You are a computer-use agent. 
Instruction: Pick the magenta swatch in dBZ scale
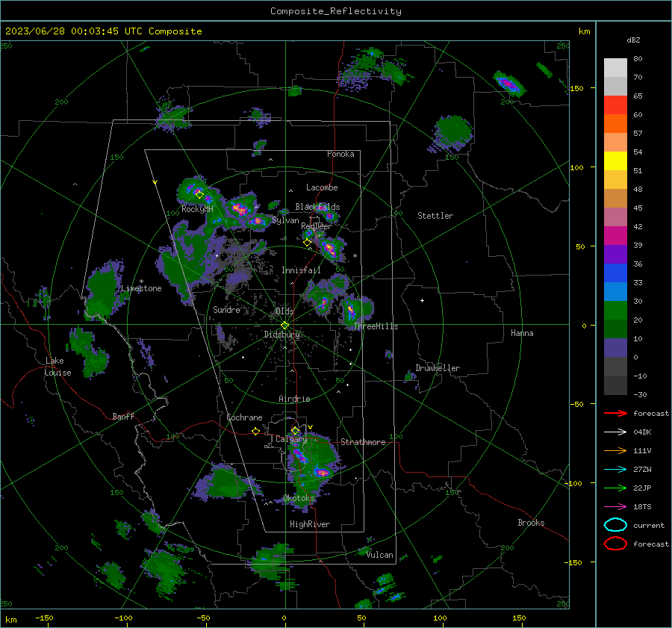coord(615,235)
